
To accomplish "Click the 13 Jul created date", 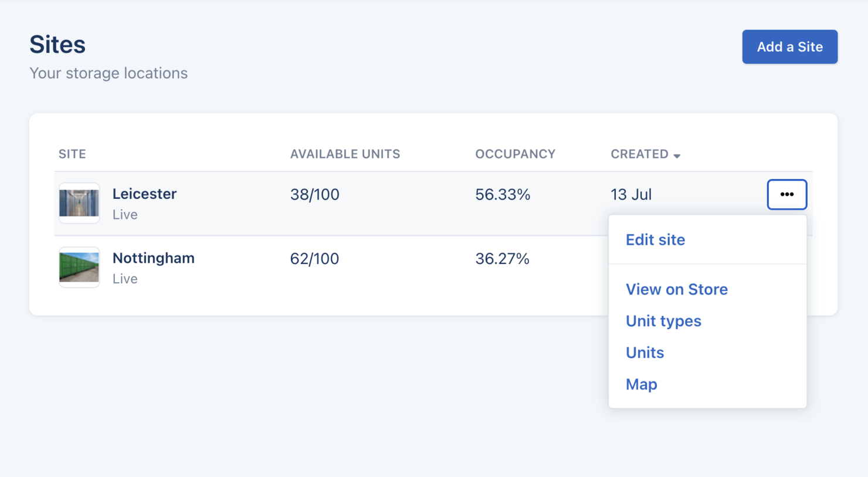I will click(631, 195).
